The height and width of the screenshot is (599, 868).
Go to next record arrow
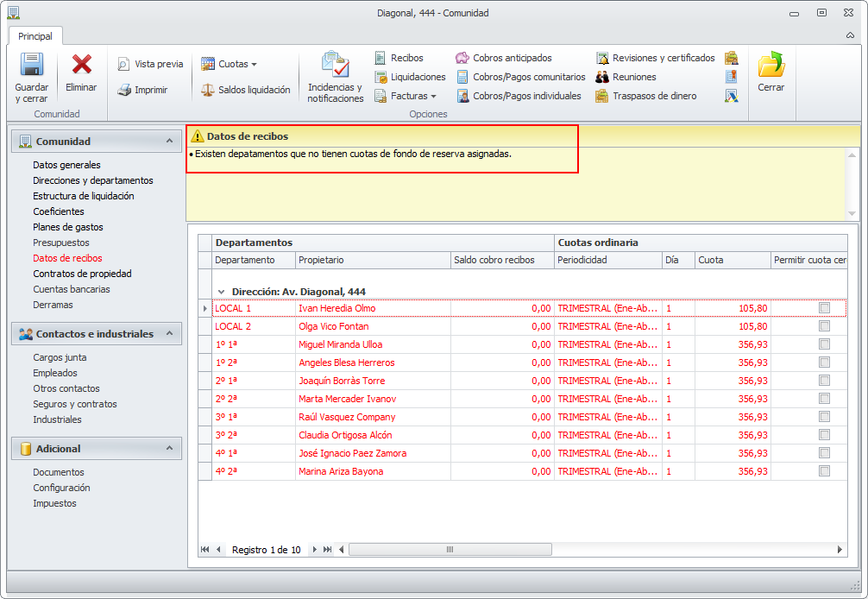click(314, 549)
